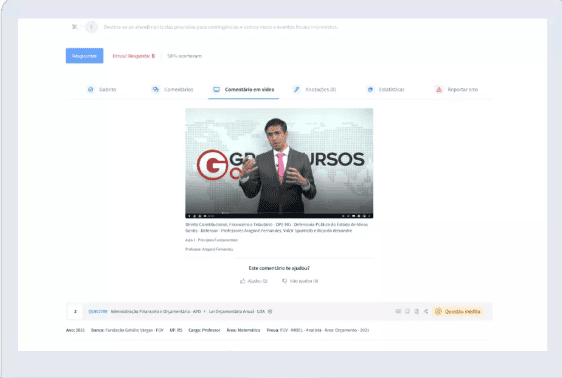This screenshot has width=562, height=378.
Task: Click the thumbs-up Ajudou button
Action: pos(254,281)
